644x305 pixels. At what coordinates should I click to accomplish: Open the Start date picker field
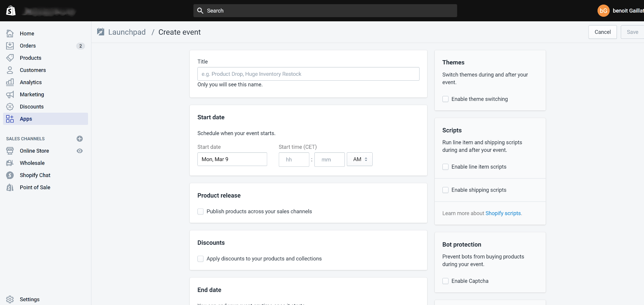pyautogui.click(x=232, y=159)
